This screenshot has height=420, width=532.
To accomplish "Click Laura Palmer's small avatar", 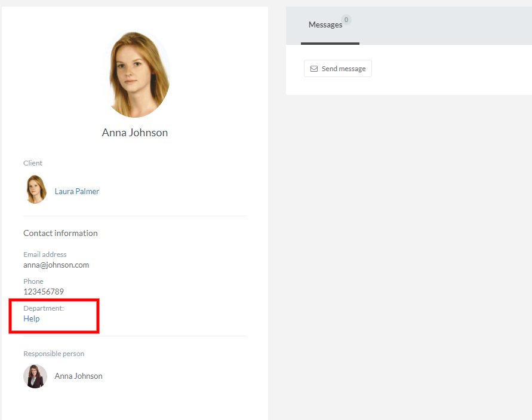I will coord(36,190).
